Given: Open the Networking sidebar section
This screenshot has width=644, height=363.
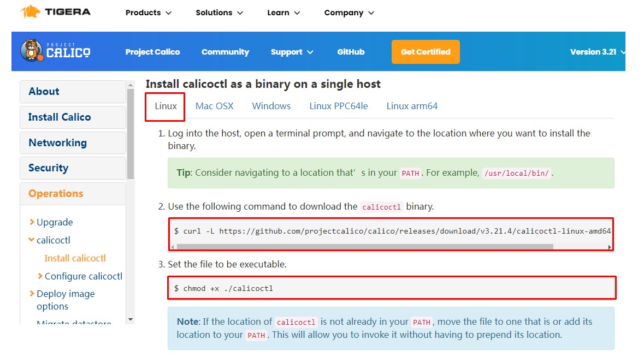Looking at the screenshot, I should click(x=73, y=142).
